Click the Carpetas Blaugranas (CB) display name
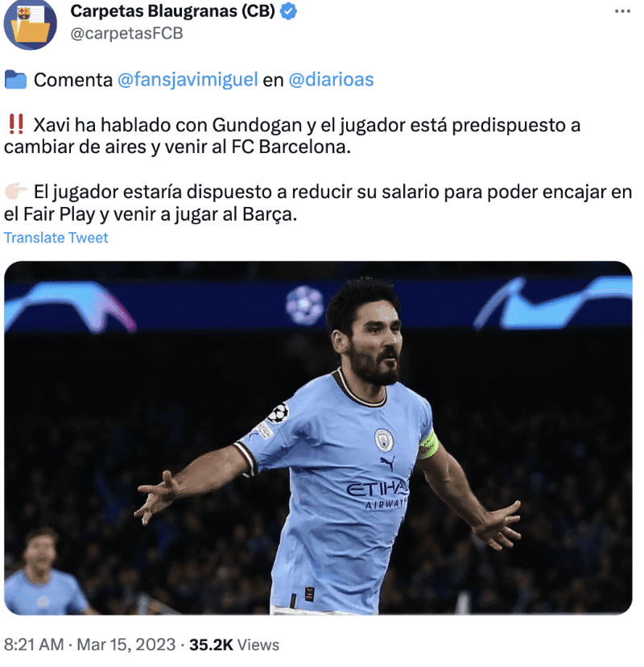Image resolution: width=644 pixels, height=667 pixels. pyautogui.click(x=172, y=11)
